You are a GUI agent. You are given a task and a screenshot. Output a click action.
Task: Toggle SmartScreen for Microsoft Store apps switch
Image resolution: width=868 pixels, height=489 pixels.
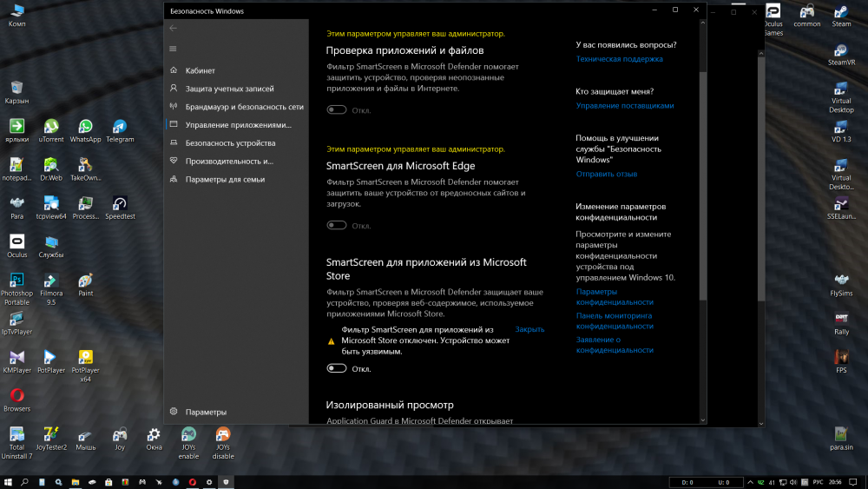[337, 368]
